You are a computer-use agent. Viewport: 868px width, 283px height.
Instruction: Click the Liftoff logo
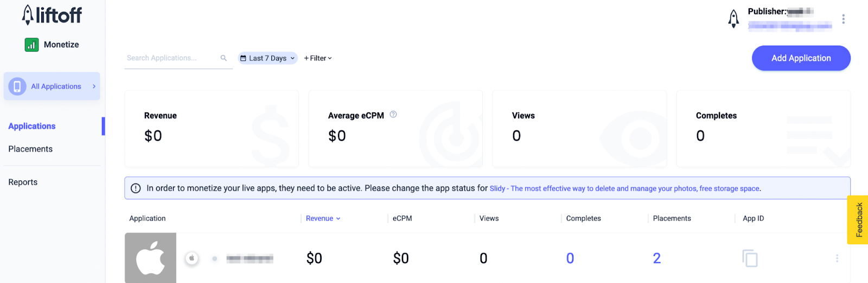pyautogui.click(x=52, y=15)
